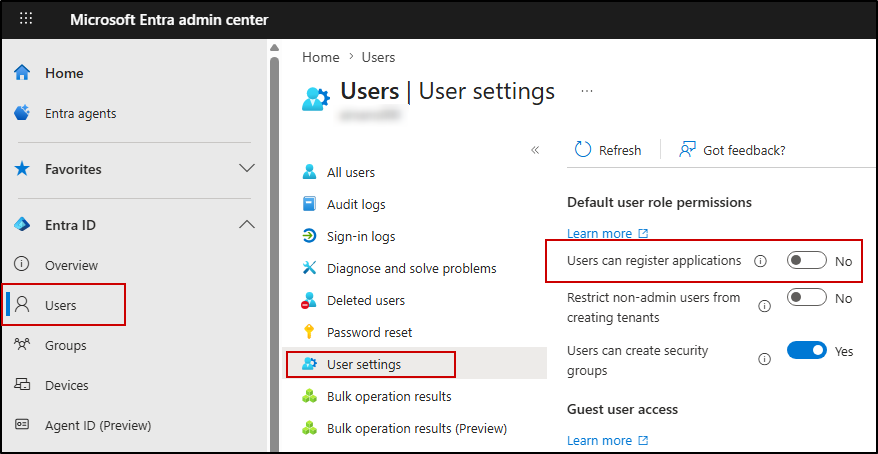878x454 pixels.
Task: Click the Password reset key icon
Action: point(309,332)
